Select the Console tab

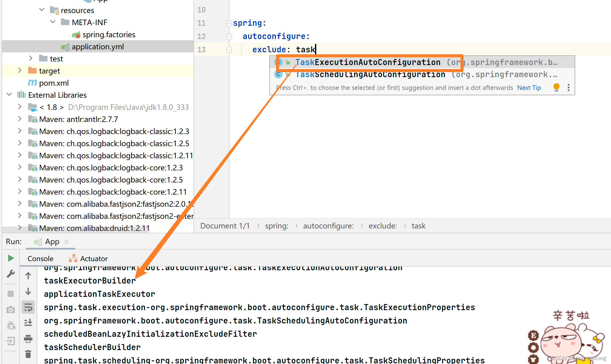[x=40, y=258]
